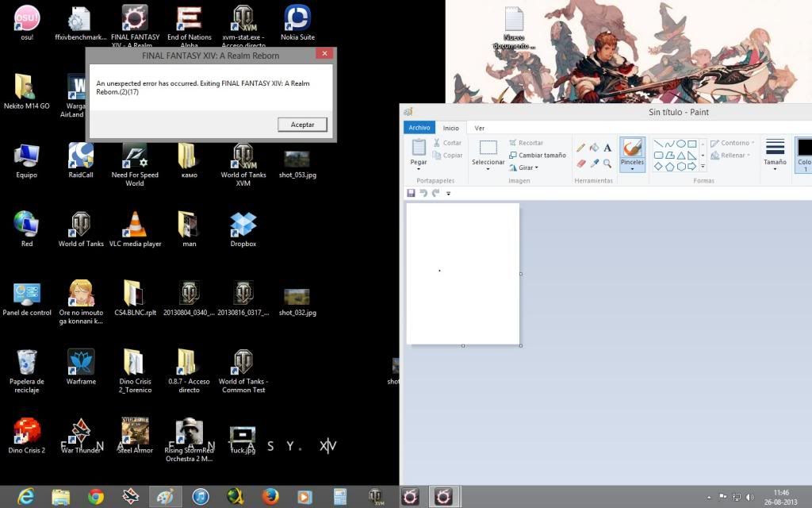
Task: Activate the Color picker eyedropper tool
Action: click(x=595, y=164)
